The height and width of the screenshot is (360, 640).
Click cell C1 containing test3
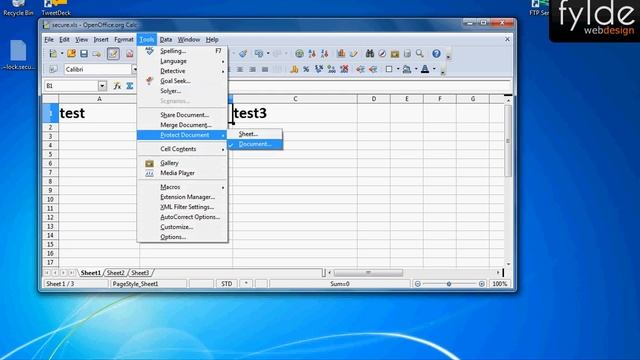295,113
